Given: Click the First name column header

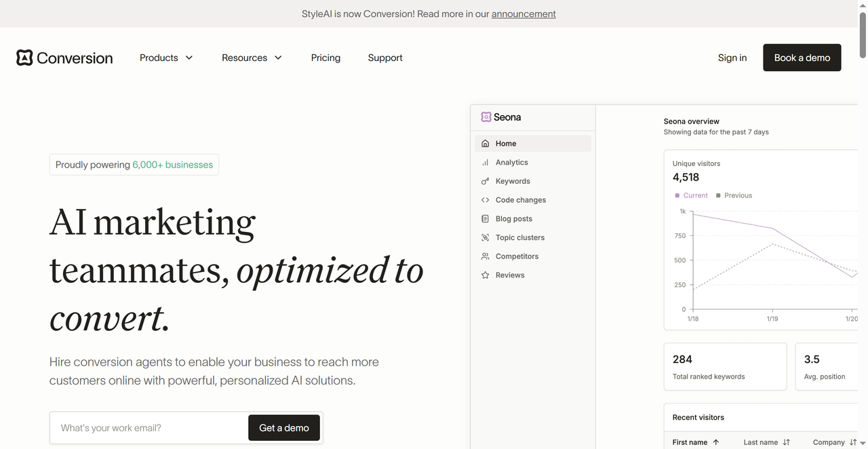Looking at the screenshot, I should tap(696, 442).
